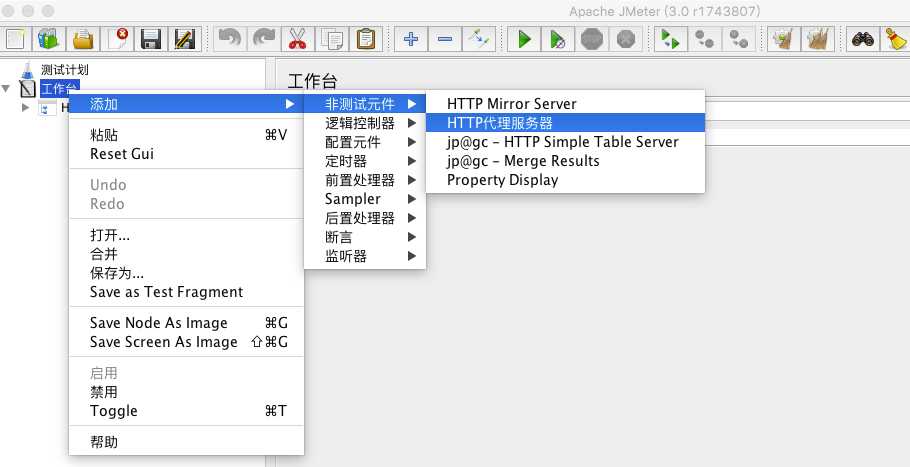Choose 粘贴 from context menu
910x467 pixels.
[186, 135]
